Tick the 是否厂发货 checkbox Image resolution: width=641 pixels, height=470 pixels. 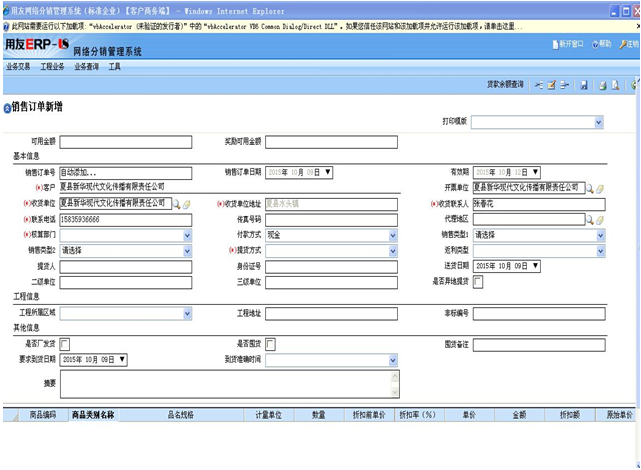pos(65,344)
